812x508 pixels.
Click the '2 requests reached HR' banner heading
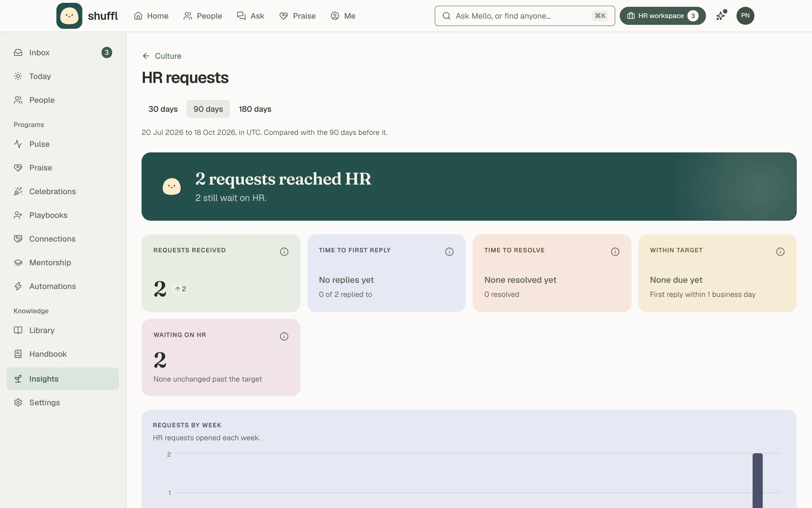pos(283,179)
